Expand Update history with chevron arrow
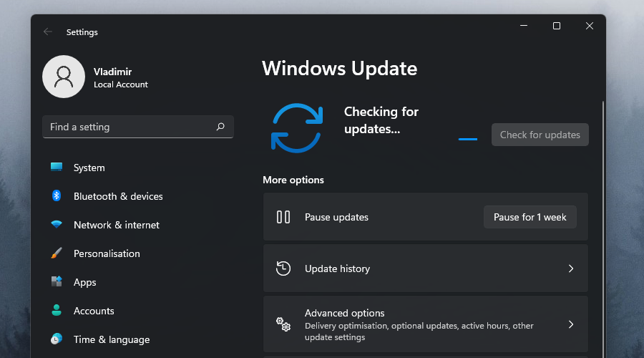 [x=571, y=268]
